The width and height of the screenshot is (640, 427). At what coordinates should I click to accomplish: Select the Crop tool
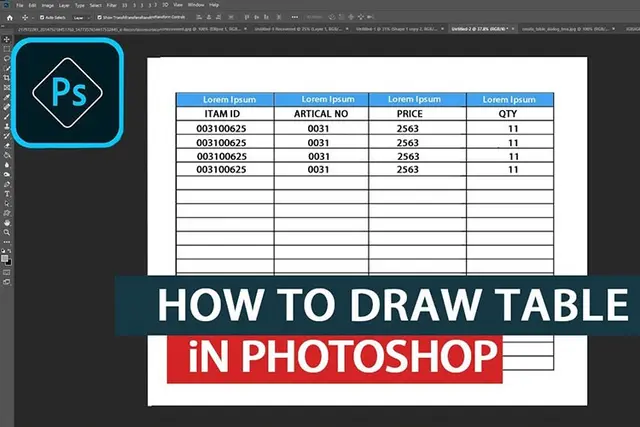click(x=7, y=78)
